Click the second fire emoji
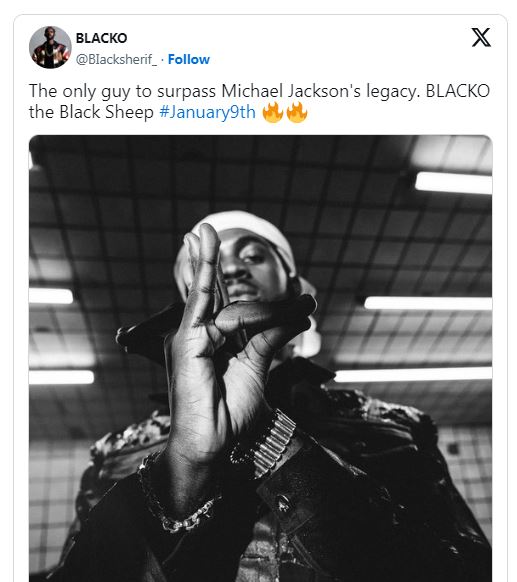The height and width of the screenshot is (582, 517). pos(297,112)
